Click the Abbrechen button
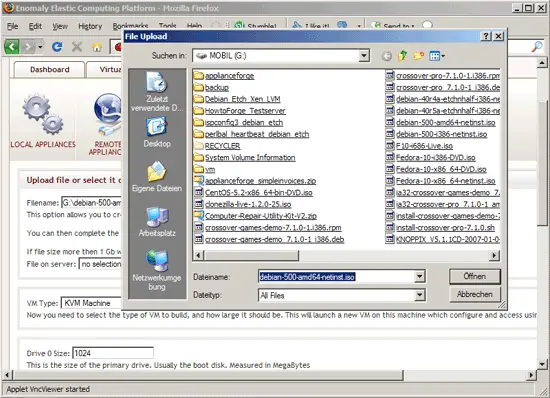Image resolution: width=550 pixels, height=398 pixels. [x=475, y=294]
